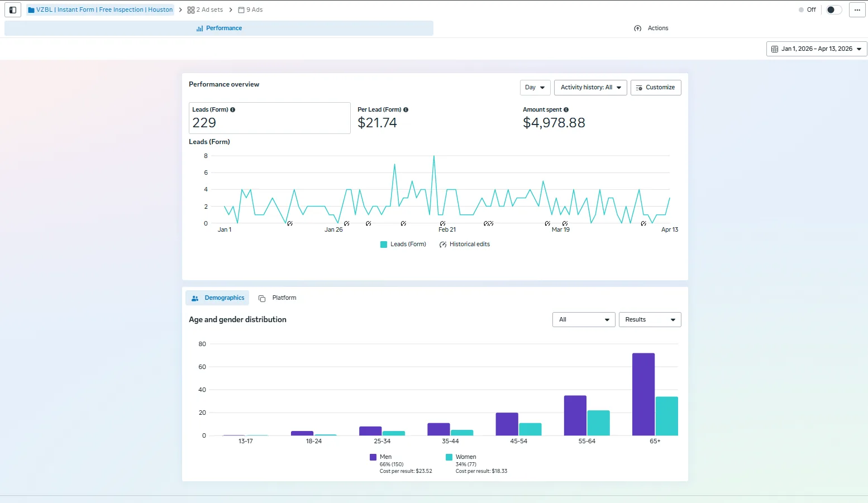Click the Men legend purple swatch

373,457
